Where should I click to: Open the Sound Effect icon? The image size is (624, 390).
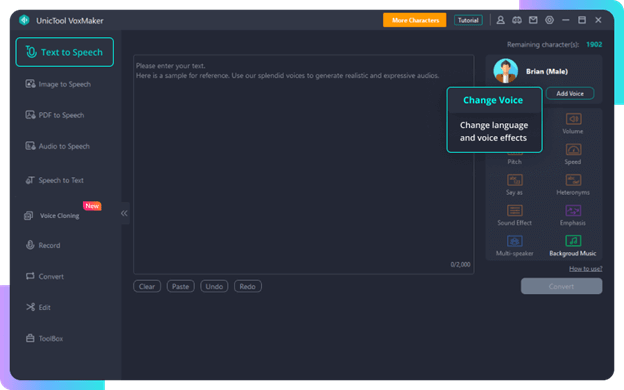(x=515, y=211)
